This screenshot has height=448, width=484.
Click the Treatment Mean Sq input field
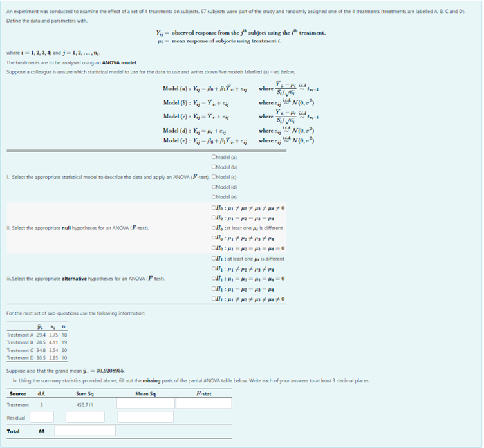[145, 404]
